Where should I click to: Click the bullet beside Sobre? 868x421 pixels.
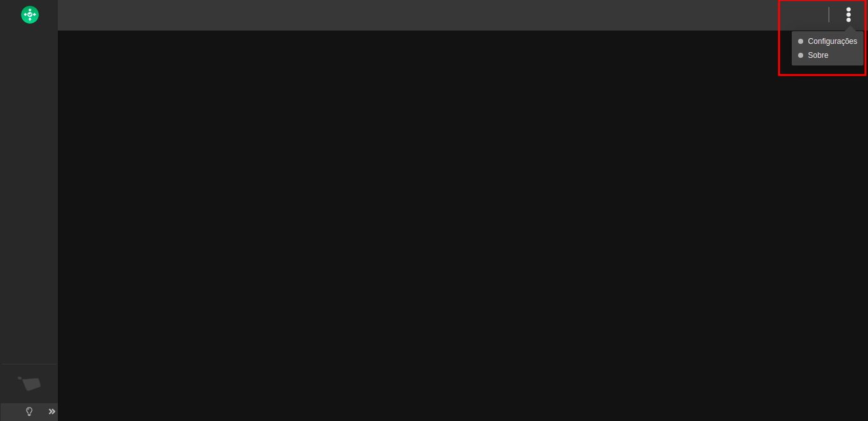click(801, 55)
